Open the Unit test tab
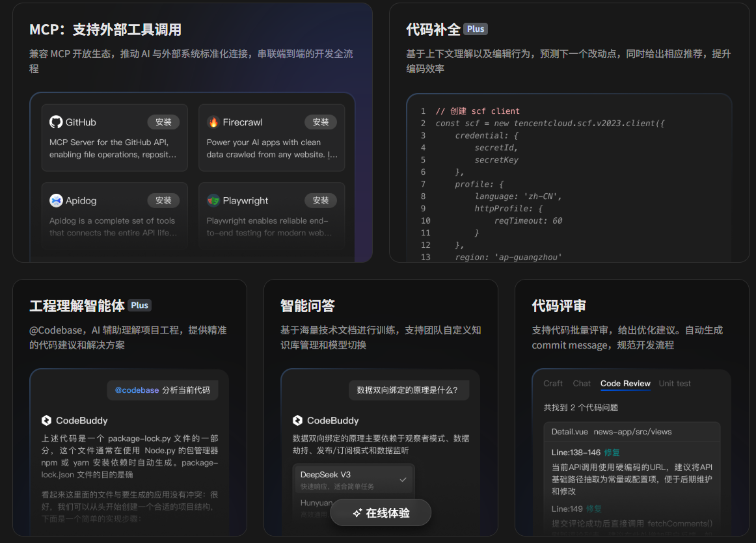The image size is (756, 543). (675, 383)
